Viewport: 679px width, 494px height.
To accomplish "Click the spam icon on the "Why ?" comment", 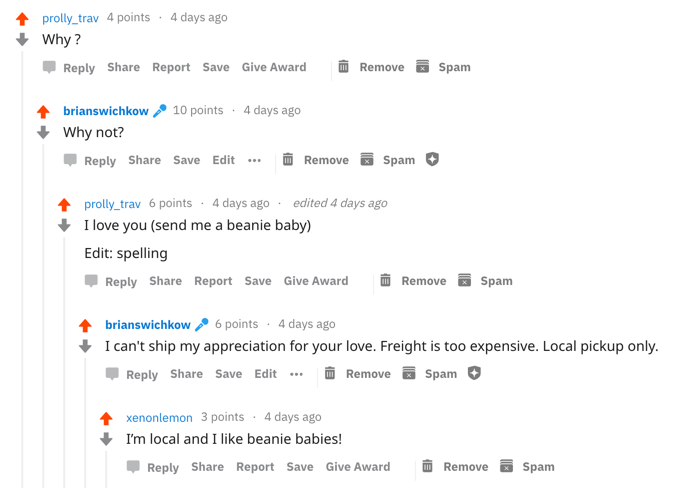I will pyautogui.click(x=423, y=67).
